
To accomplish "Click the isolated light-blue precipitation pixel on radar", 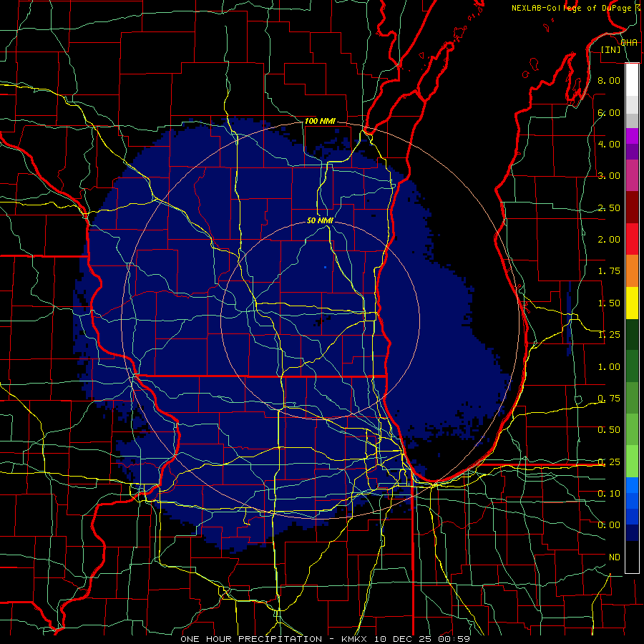I will coord(326,268).
